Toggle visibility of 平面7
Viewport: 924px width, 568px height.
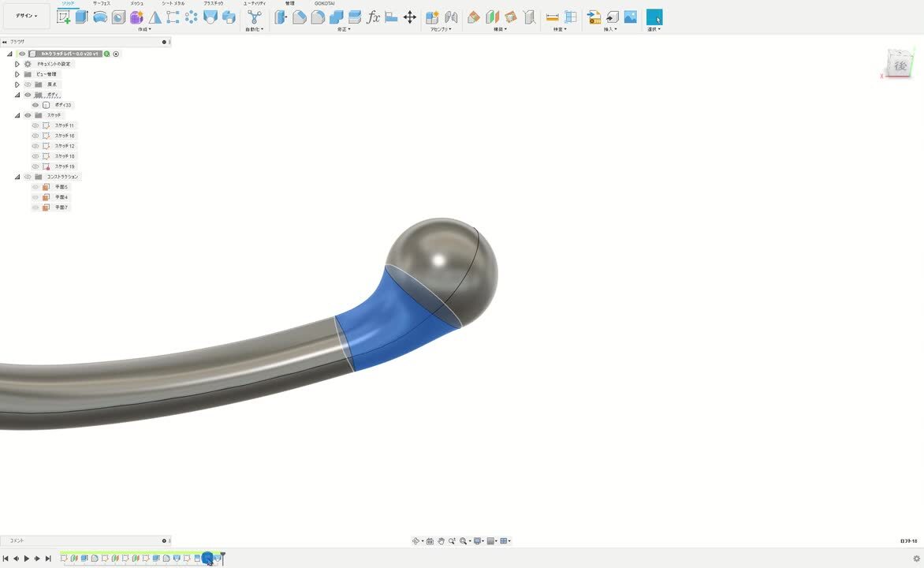tap(35, 207)
